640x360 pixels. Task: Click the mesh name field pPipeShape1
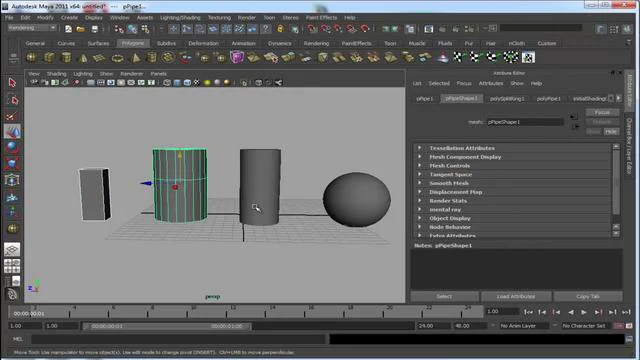[525, 122]
